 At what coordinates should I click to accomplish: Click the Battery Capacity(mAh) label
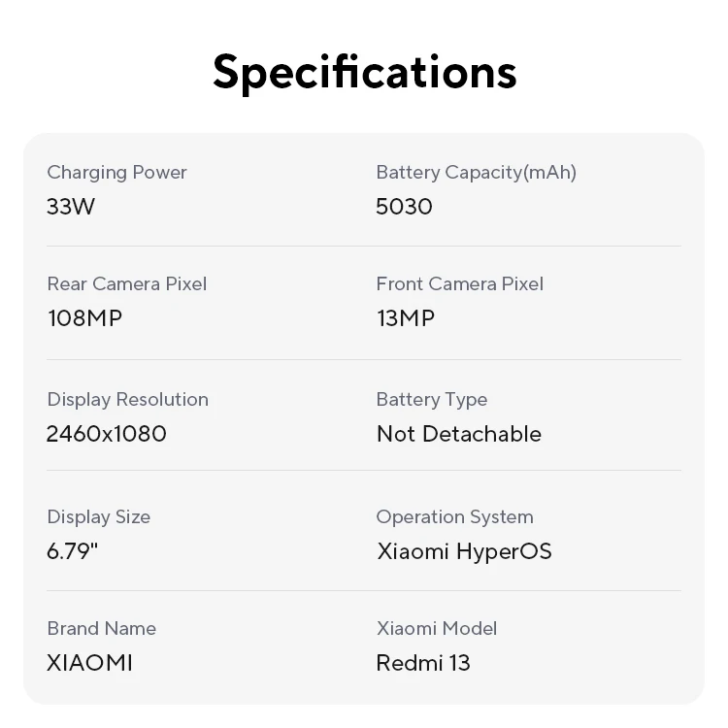(476, 172)
